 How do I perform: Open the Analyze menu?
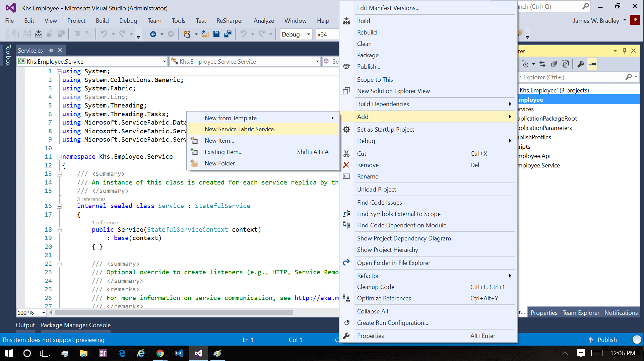[264, 20]
